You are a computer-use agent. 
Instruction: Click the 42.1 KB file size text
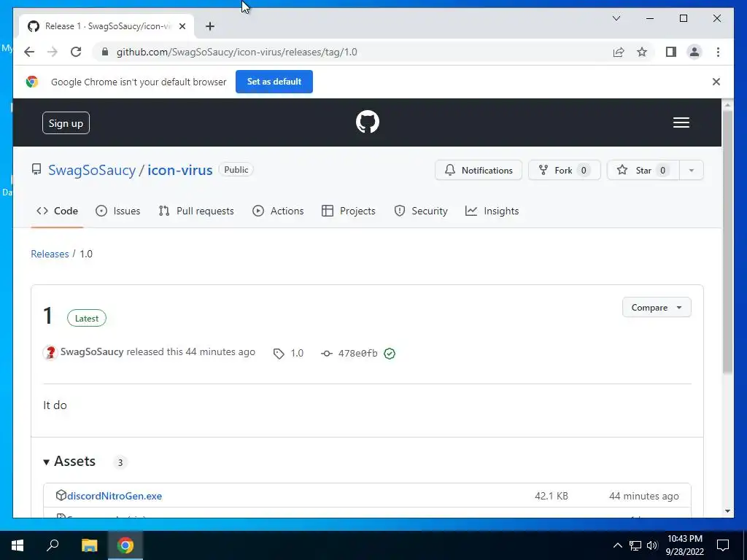tap(551, 496)
